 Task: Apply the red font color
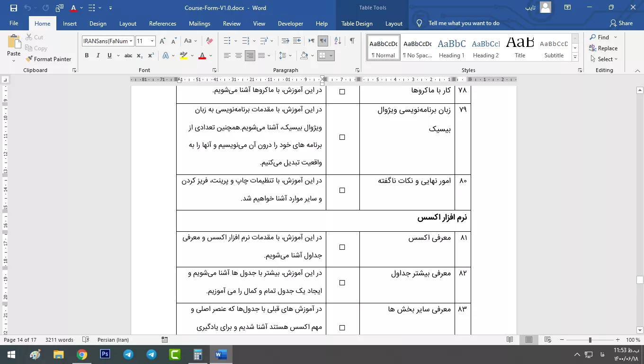(202, 55)
